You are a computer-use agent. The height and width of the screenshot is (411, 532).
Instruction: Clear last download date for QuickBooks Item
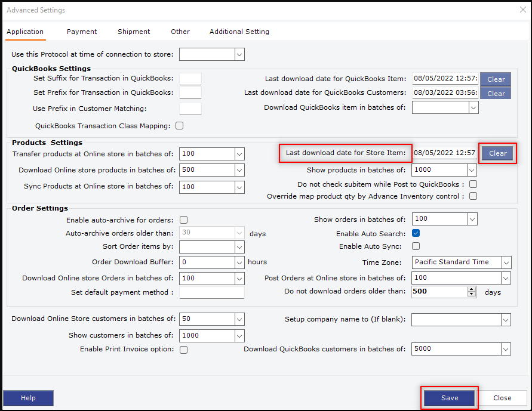tap(496, 79)
